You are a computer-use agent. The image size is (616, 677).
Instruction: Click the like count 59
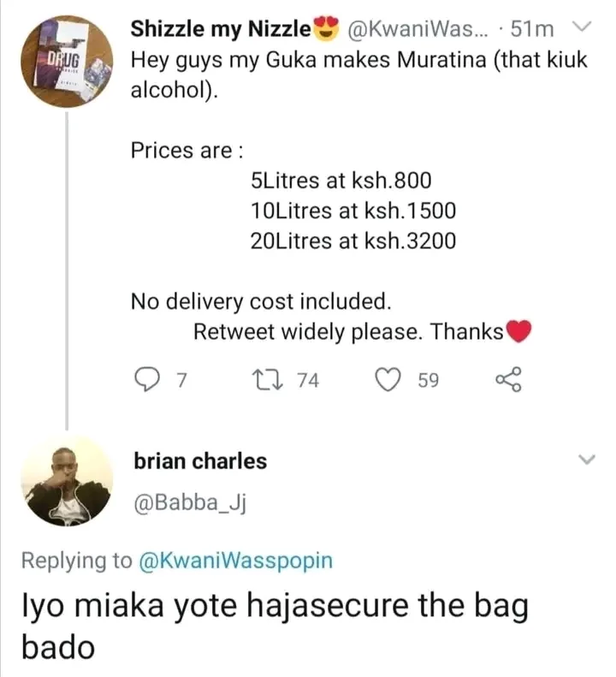coord(429,380)
